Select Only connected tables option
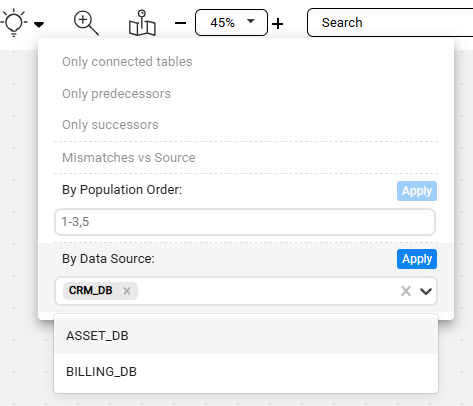Screen dimensions: 473x406 point(127,62)
